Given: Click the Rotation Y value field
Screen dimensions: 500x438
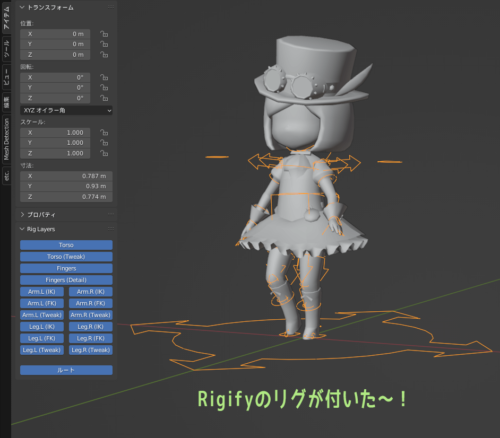Looking at the screenshot, I should (55, 88).
